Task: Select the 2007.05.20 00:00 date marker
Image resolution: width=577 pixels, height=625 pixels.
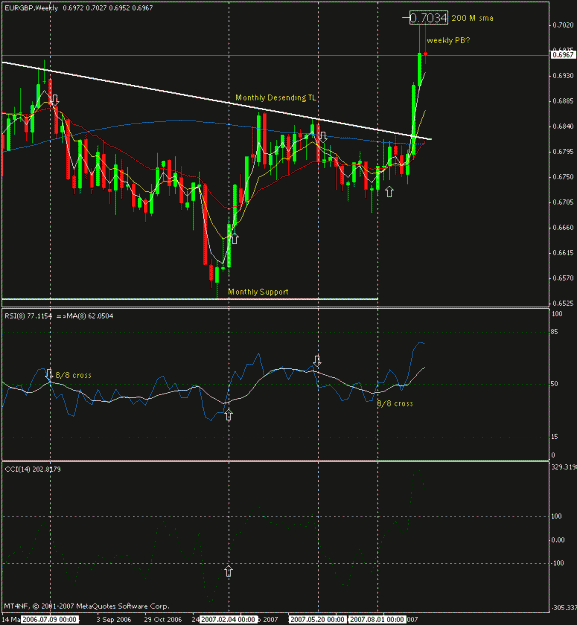Action: (318, 619)
